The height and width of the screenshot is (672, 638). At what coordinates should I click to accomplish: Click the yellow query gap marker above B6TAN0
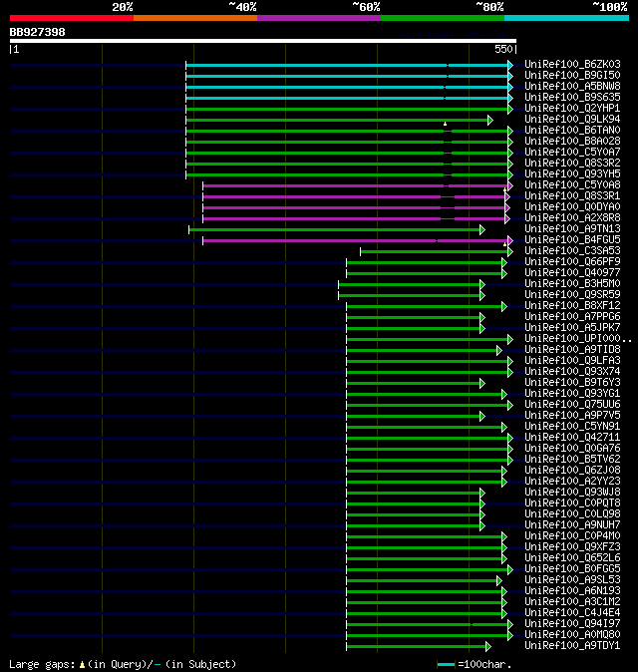click(446, 124)
